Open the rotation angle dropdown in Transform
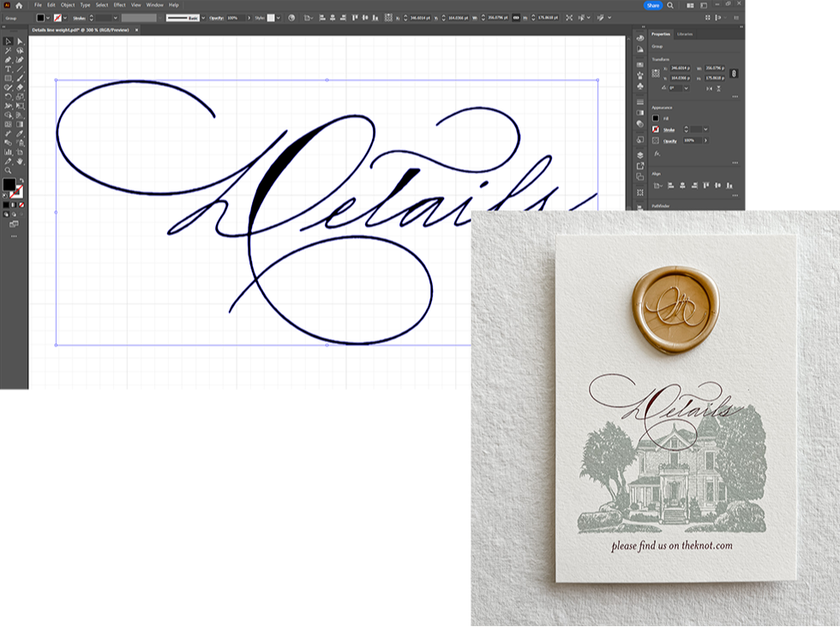This screenshot has height=627, width=840. (686, 88)
